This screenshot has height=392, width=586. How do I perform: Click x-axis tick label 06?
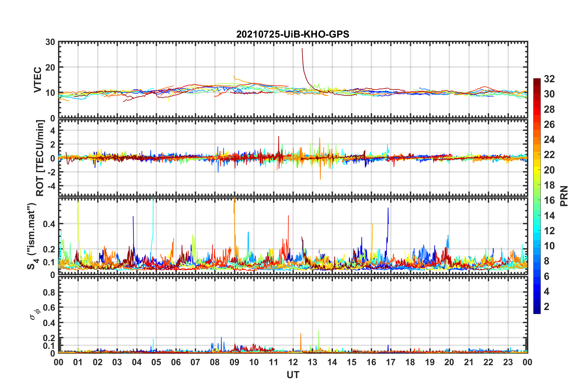click(x=176, y=362)
